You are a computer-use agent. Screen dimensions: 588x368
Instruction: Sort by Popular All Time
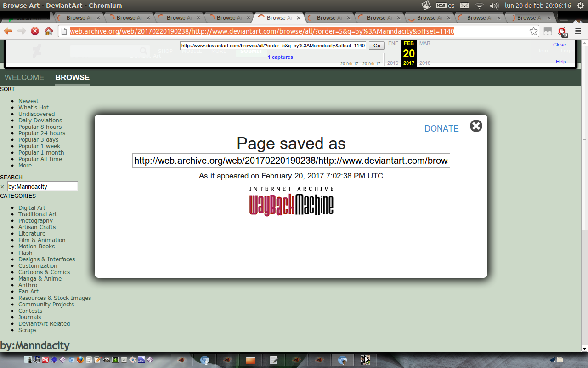tap(40, 159)
